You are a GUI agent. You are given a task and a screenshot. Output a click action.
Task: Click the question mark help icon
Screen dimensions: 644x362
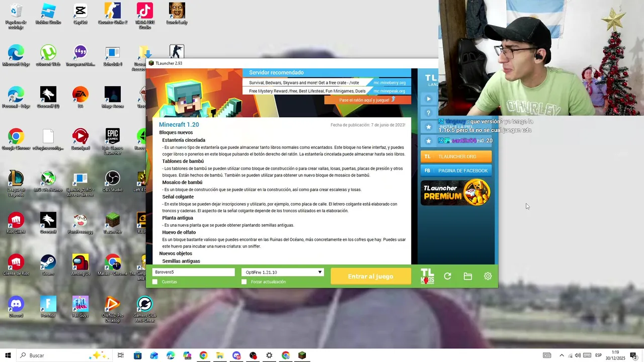click(x=429, y=113)
